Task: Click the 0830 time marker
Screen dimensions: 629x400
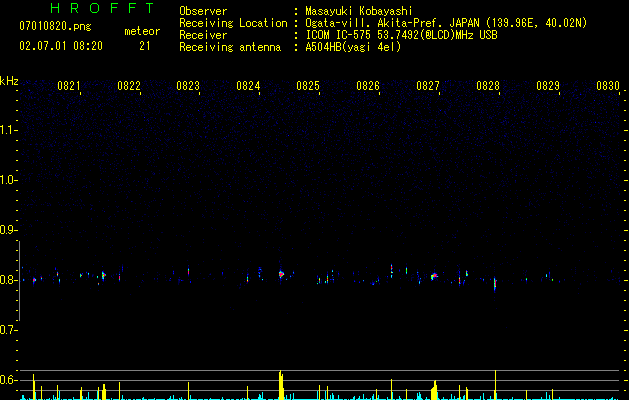Action: pyautogui.click(x=608, y=86)
